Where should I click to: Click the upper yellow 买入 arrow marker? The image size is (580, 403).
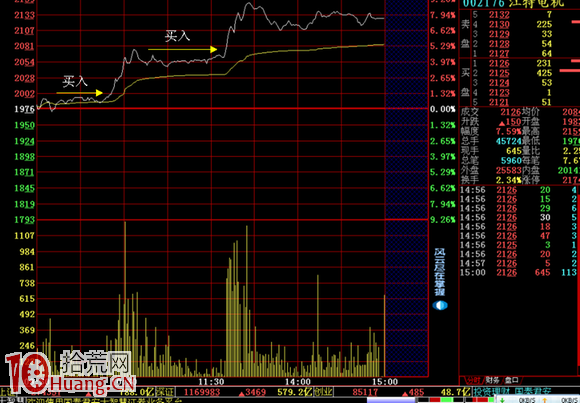[182, 49]
